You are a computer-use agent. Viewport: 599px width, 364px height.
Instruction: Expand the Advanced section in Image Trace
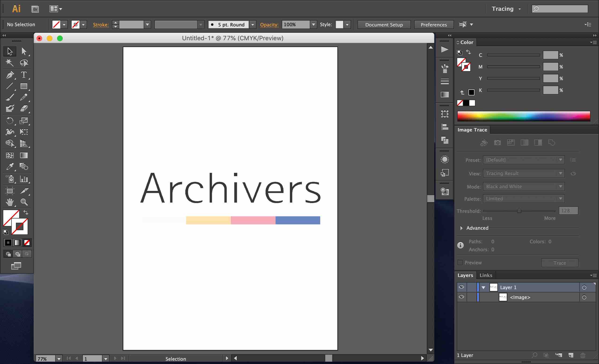click(x=461, y=228)
